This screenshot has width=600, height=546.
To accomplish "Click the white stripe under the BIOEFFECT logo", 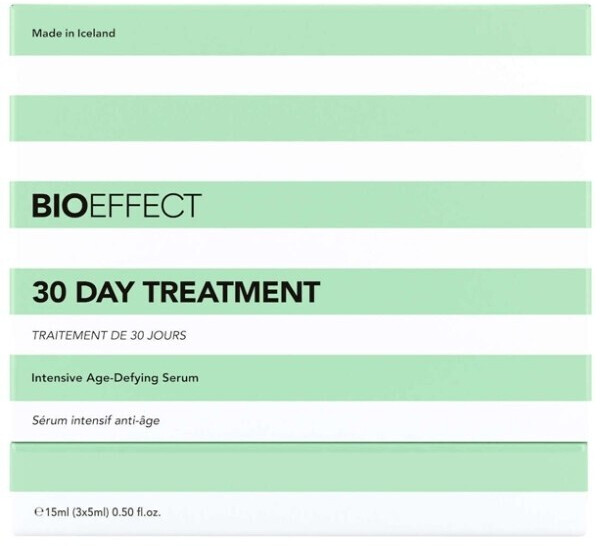I will pyautogui.click(x=300, y=248).
